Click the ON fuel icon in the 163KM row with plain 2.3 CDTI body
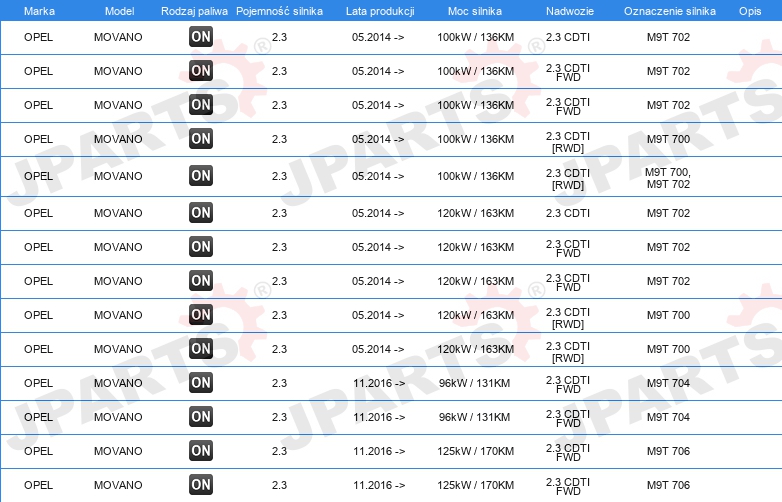This screenshot has height=502, width=782. pyautogui.click(x=201, y=212)
